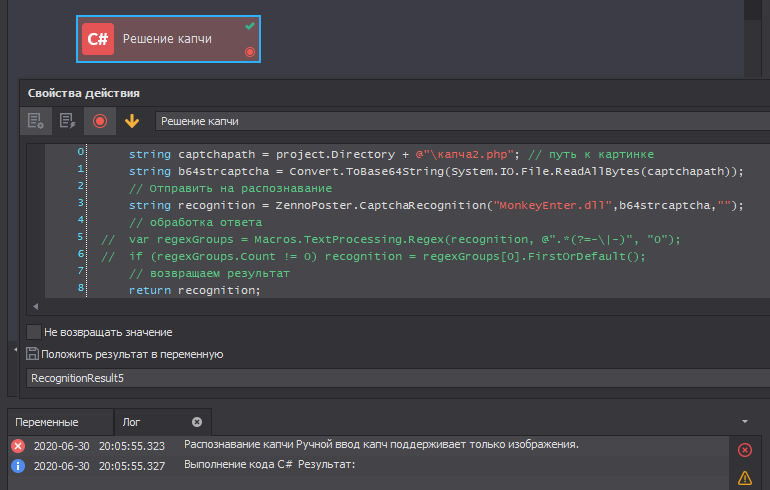Select log message 'Выполнение кода C# Результат:'

click(270, 464)
